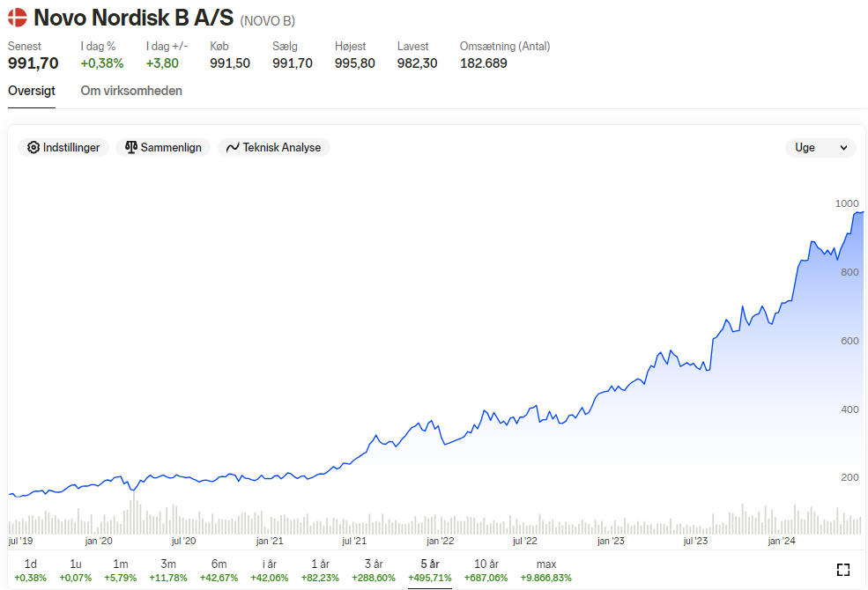
Task: Switch to Om virksomheden tab
Action: (131, 91)
